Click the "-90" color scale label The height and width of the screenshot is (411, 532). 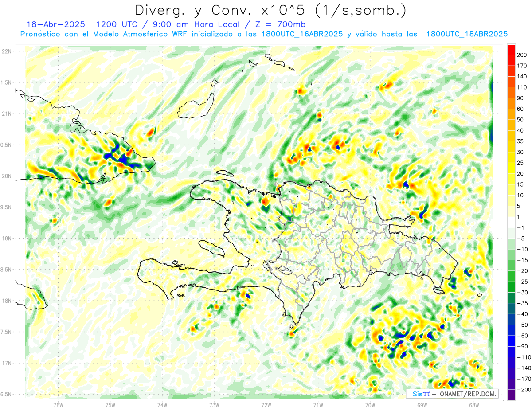coord(522,347)
